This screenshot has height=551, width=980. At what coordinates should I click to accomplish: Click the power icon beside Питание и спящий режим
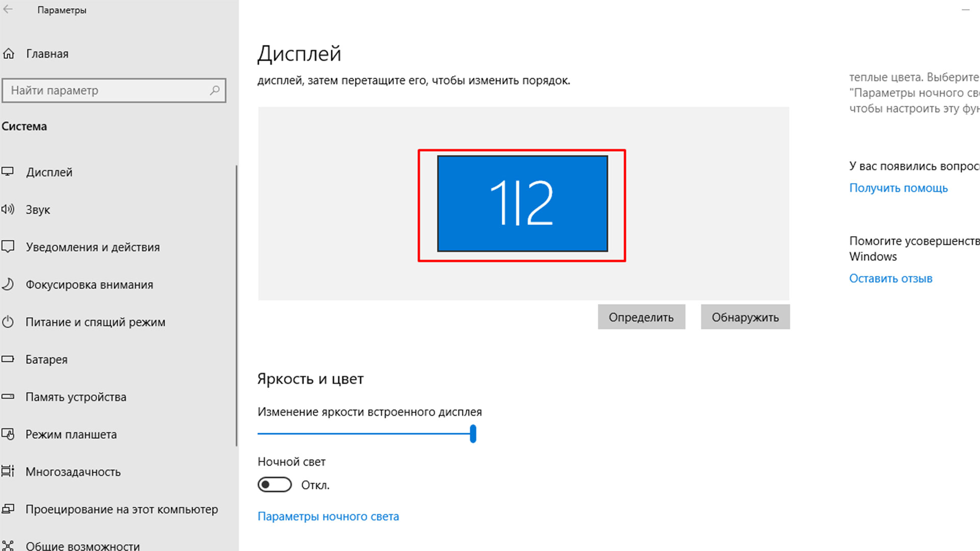point(7,322)
